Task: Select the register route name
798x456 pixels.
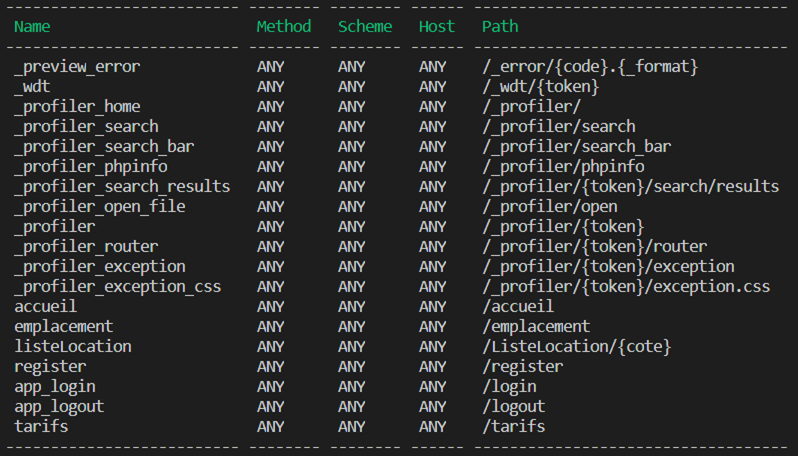Action: coord(50,367)
